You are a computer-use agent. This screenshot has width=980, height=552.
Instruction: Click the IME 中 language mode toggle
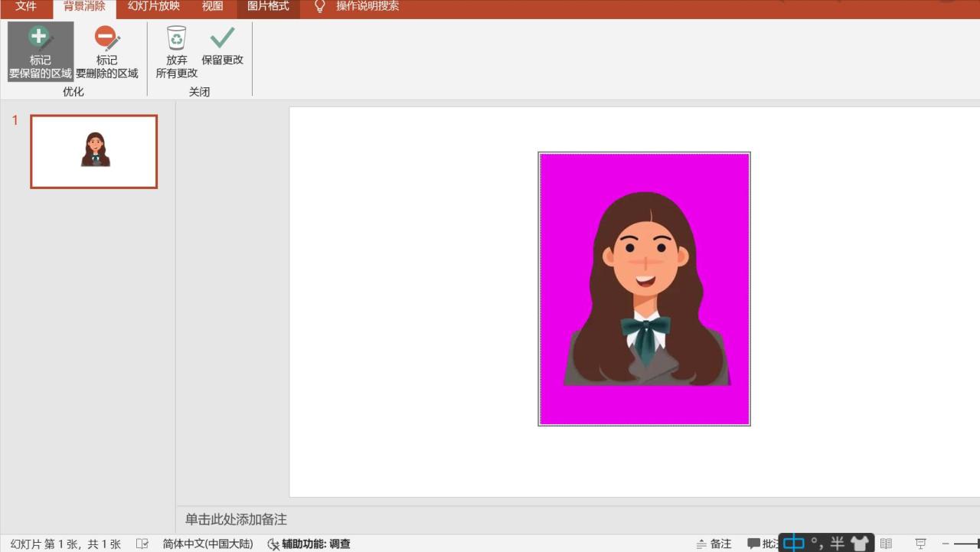pyautogui.click(x=794, y=544)
